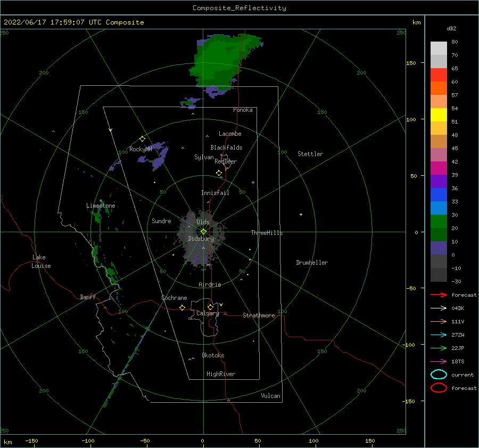479x448 pixels.
Task: Click the Innisfail label
Action: [x=215, y=193]
